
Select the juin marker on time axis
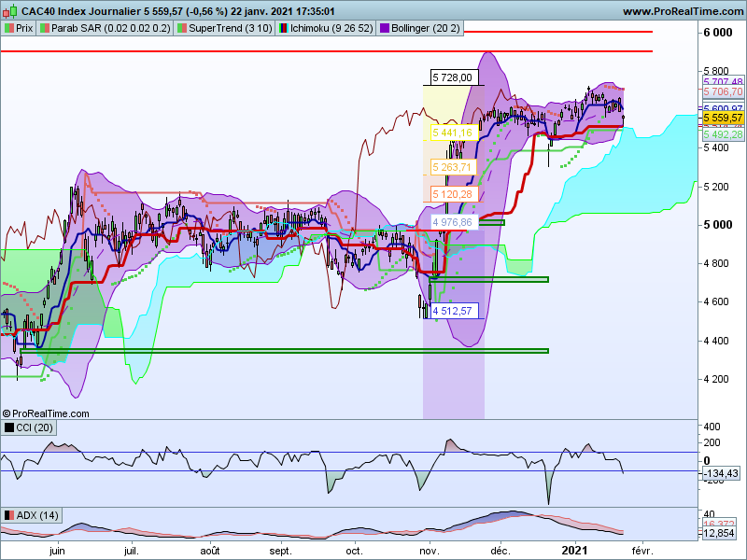pyautogui.click(x=57, y=551)
